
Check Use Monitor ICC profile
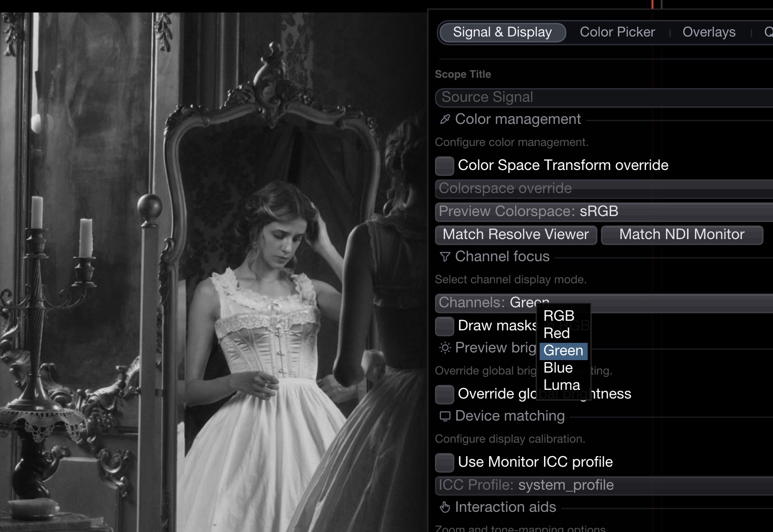click(x=445, y=462)
